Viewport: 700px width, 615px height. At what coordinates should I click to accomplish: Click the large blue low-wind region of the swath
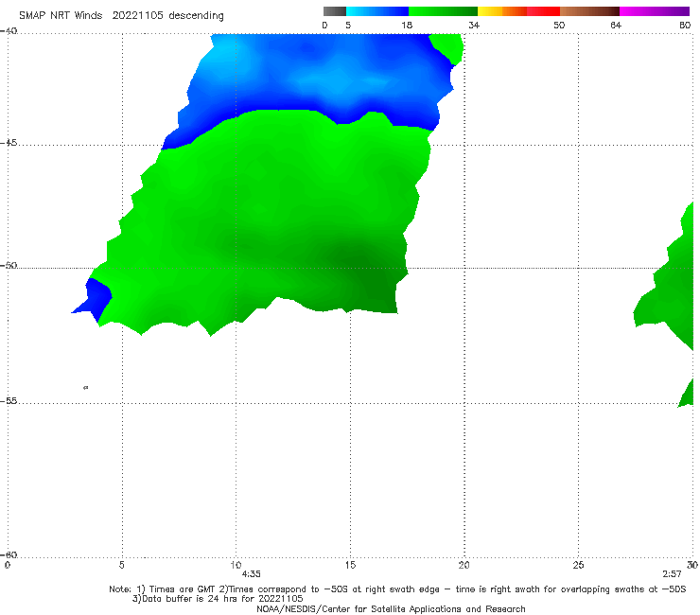click(312, 79)
